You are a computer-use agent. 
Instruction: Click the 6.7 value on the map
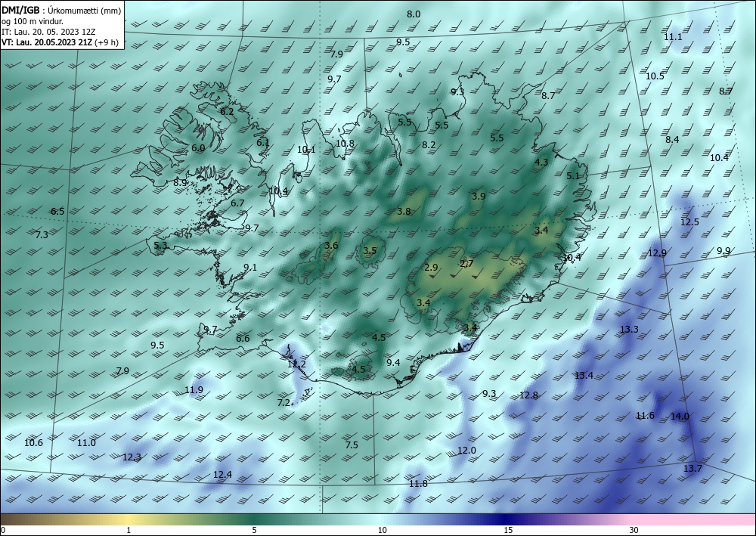[x=237, y=203]
